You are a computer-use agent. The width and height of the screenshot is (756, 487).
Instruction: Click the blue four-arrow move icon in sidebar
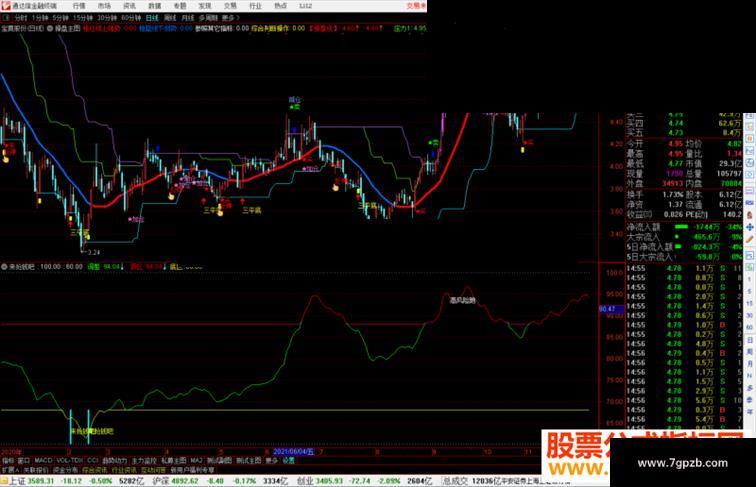pyautogui.click(x=750, y=227)
